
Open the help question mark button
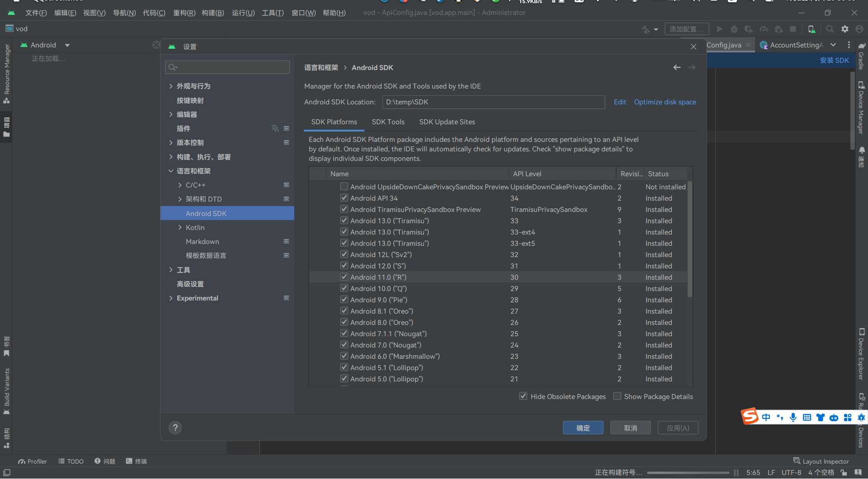(175, 428)
